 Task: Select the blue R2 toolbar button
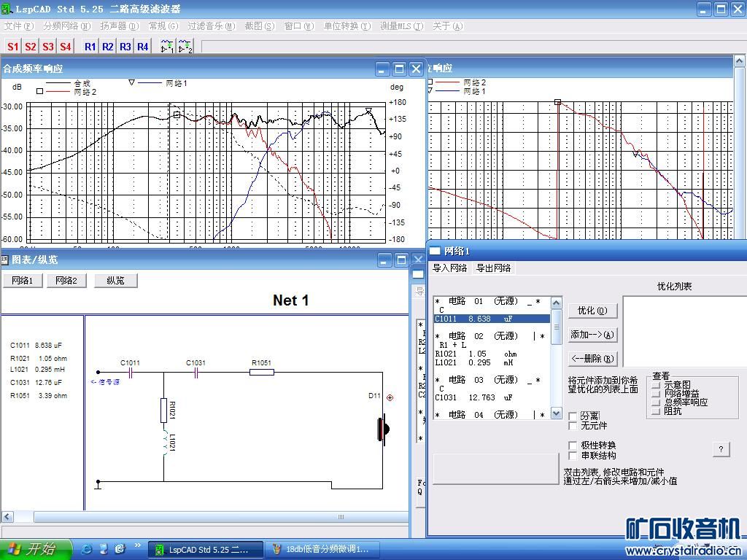[108, 47]
